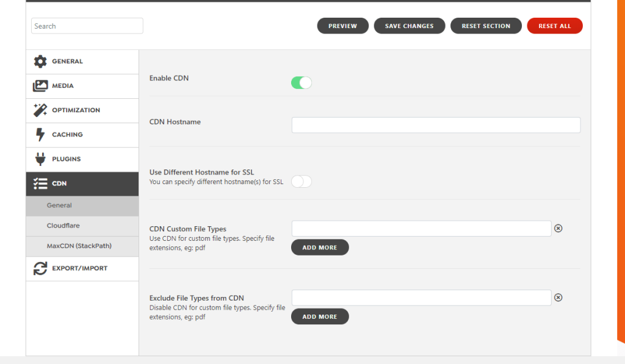The width and height of the screenshot is (625, 364).
Task: Open the Plugins section
Action: 82,159
